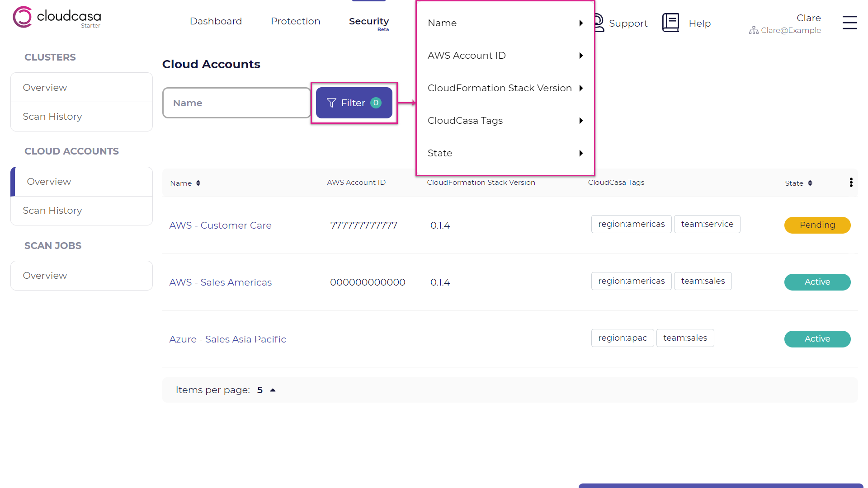Click 0.1.4 version in Sales Americas row
The height and width of the screenshot is (488, 868).
click(x=440, y=282)
